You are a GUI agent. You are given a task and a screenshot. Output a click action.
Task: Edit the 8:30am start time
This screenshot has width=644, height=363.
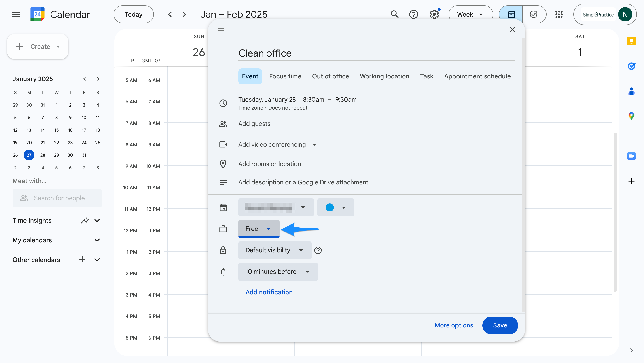[314, 99]
